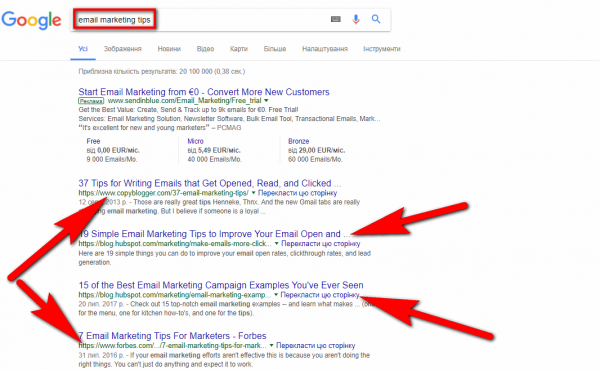Open the Free plan sitelink
Image resolution: width=600 pixels, height=370 pixels.
click(93, 141)
